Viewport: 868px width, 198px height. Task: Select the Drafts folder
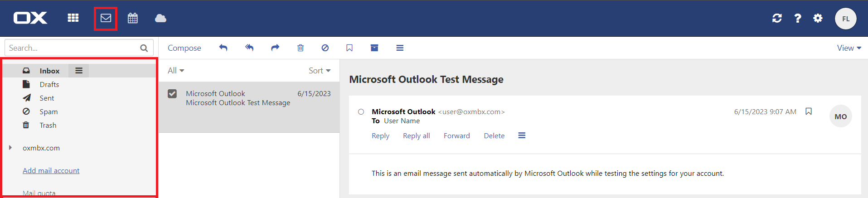(x=49, y=85)
